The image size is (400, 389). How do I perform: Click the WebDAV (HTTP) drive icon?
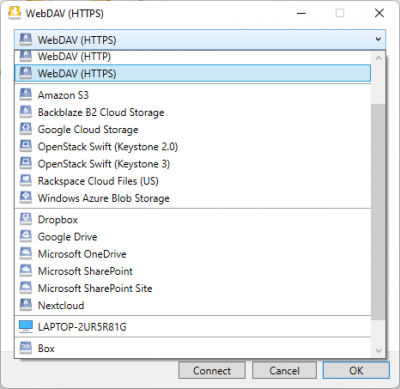point(26,56)
